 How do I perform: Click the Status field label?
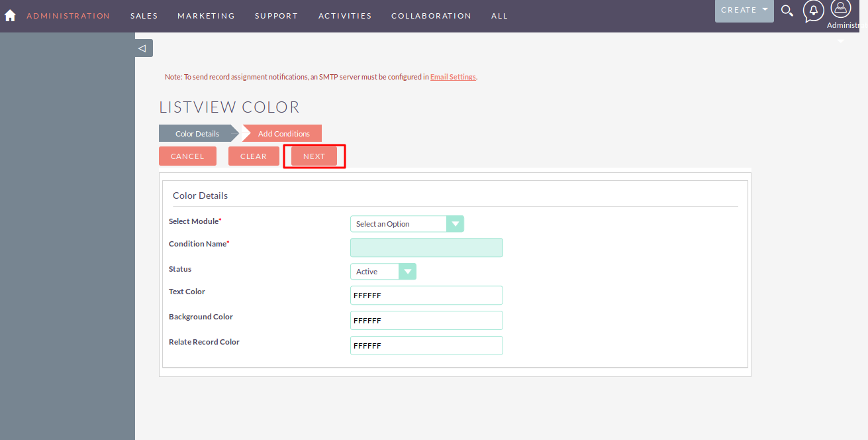click(180, 269)
